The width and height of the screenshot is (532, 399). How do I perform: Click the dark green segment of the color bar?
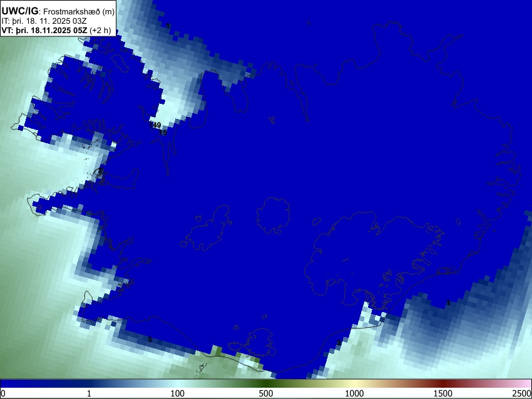pyautogui.click(x=265, y=384)
